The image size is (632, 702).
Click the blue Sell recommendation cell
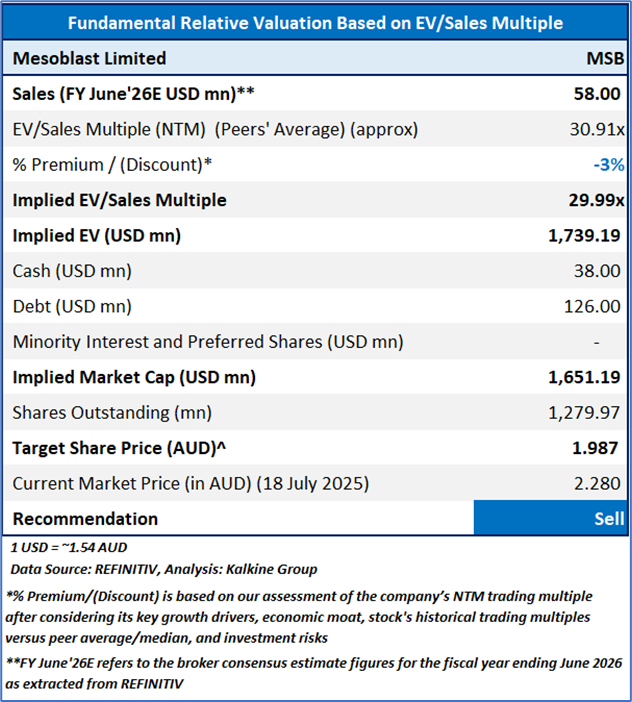[x=550, y=518]
